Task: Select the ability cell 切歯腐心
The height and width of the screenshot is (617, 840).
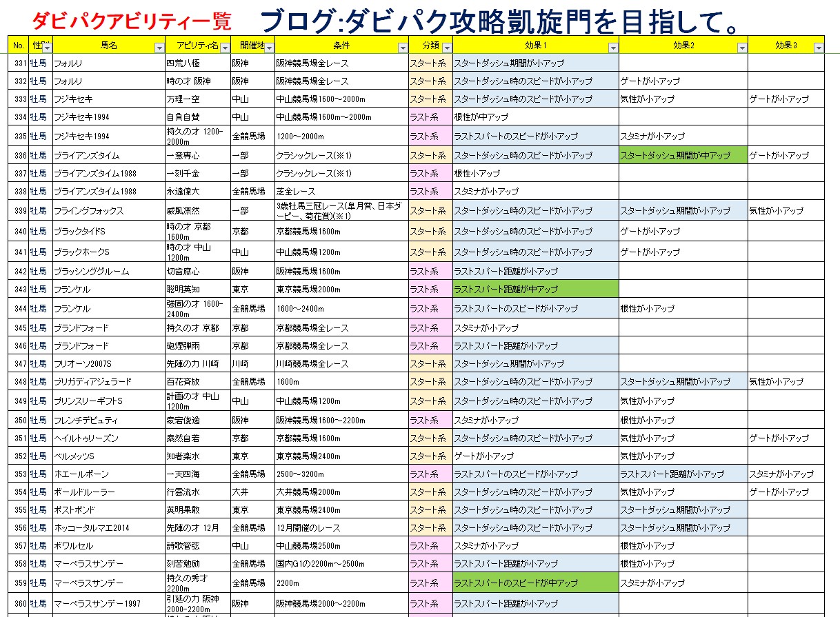Action: [x=197, y=271]
